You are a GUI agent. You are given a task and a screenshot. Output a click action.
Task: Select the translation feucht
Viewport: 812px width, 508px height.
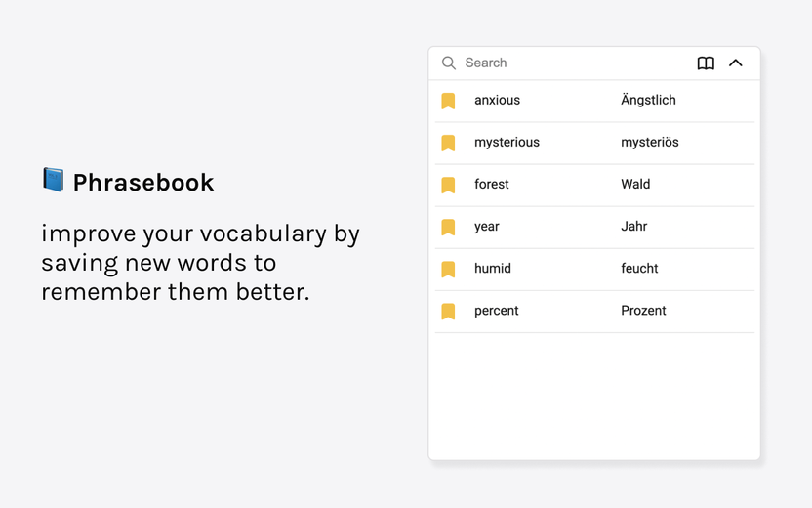coord(639,268)
